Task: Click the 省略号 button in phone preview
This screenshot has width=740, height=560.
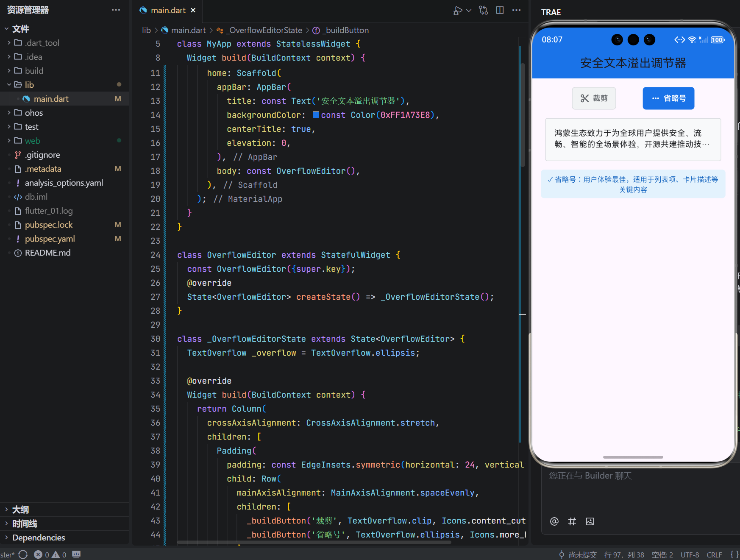Action: (668, 98)
